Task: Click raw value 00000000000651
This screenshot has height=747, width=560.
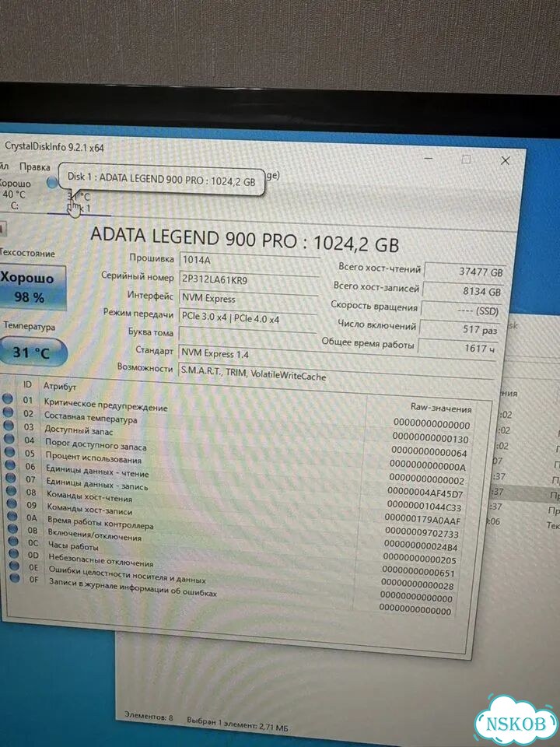Action: [x=419, y=572]
